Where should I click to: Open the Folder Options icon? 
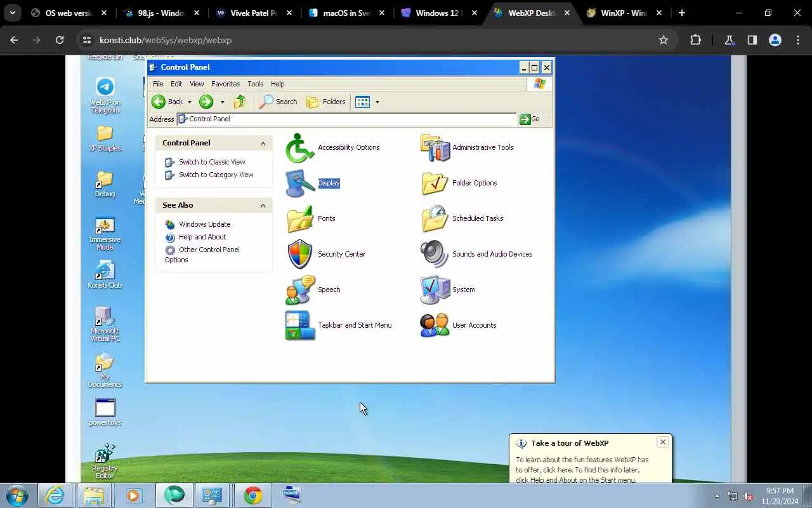435,183
